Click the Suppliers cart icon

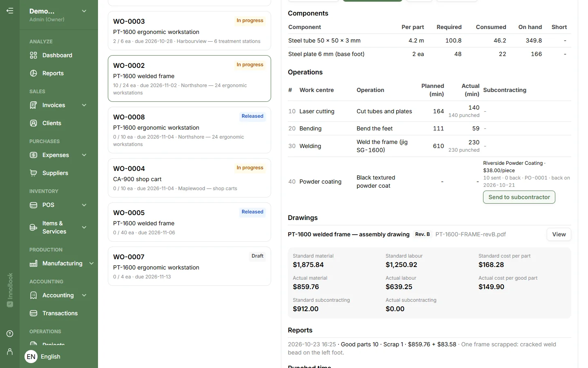33,173
